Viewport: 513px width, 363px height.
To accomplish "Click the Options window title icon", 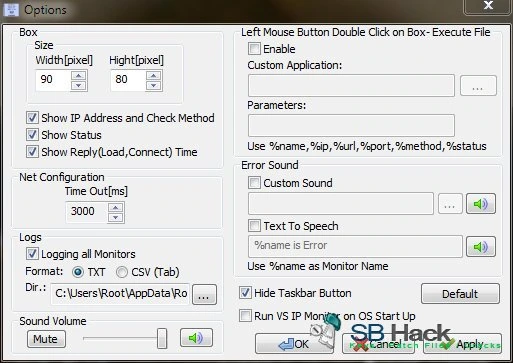I will click(x=11, y=10).
